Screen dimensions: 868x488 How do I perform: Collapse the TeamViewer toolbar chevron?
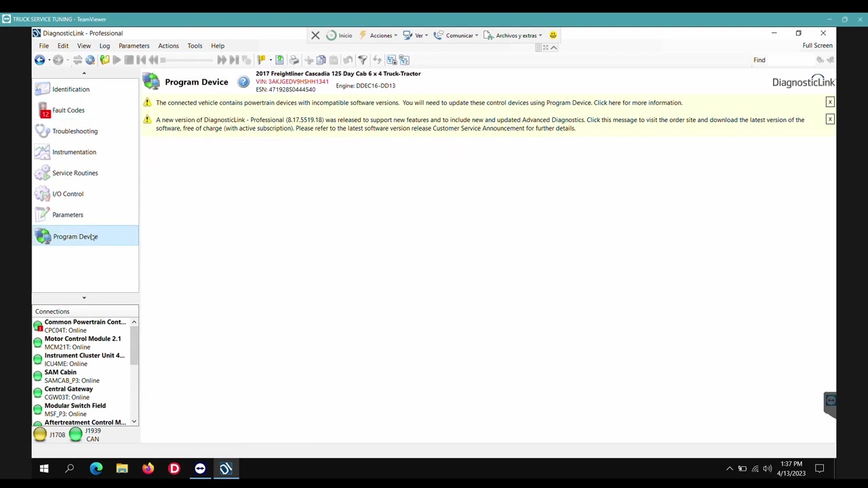click(554, 47)
